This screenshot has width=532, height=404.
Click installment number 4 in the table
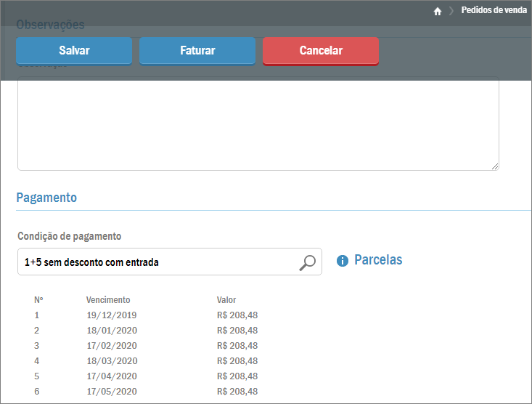[37, 361]
